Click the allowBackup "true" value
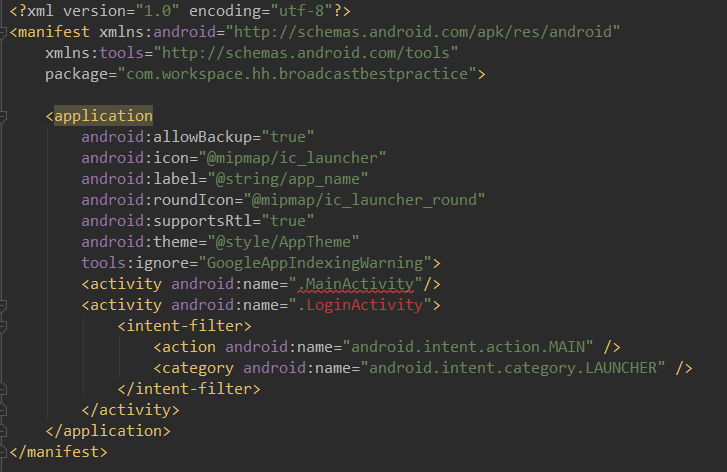The image size is (727, 472). tap(288, 137)
